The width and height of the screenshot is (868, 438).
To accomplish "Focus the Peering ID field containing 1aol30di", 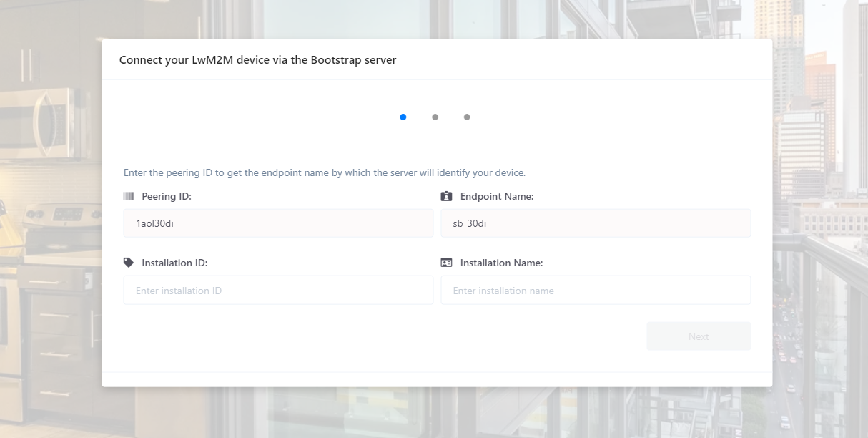I will [x=278, y=223].
